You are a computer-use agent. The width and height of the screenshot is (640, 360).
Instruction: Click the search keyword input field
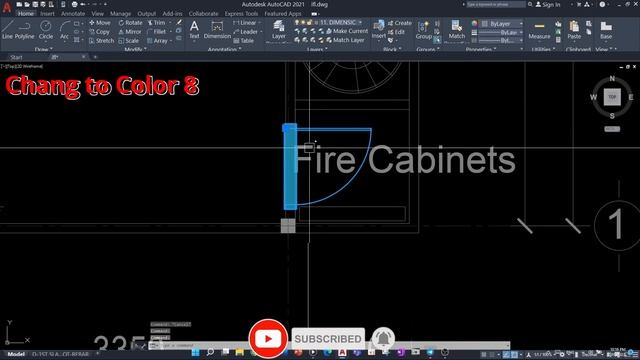[x=496, y=4]
